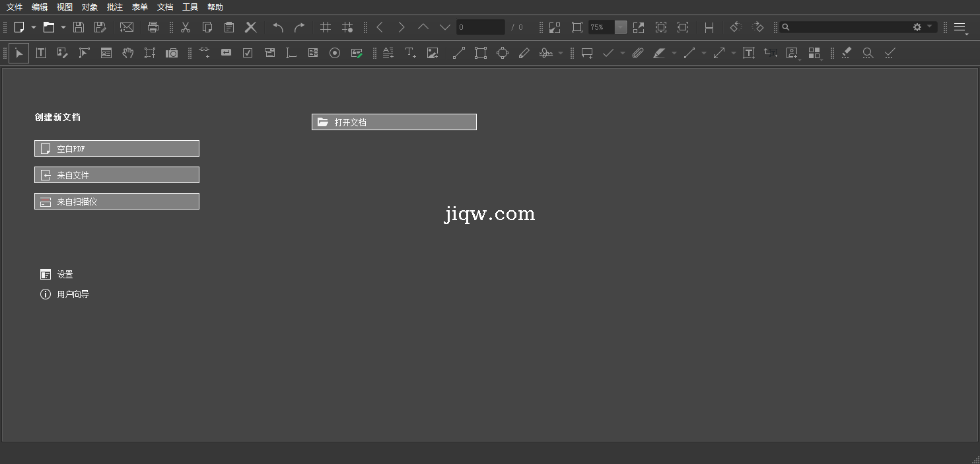Open the 文件 menu
Viewport: 980px width, 464px height.
[15, 7]
